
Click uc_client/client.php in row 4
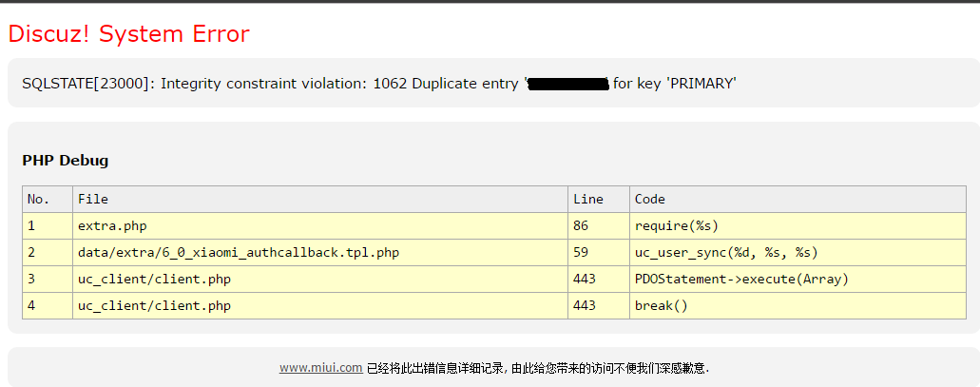click(x=154, y=305)
